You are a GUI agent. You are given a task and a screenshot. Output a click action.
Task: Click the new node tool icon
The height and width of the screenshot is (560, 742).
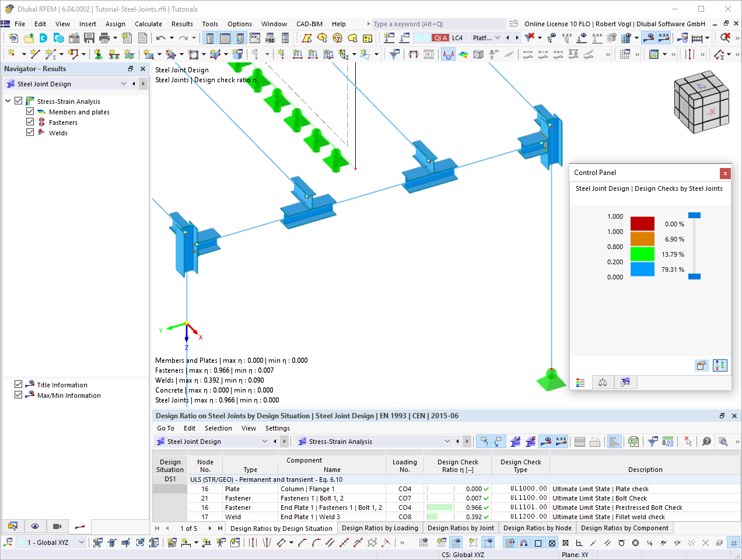(x=11, y=54)
